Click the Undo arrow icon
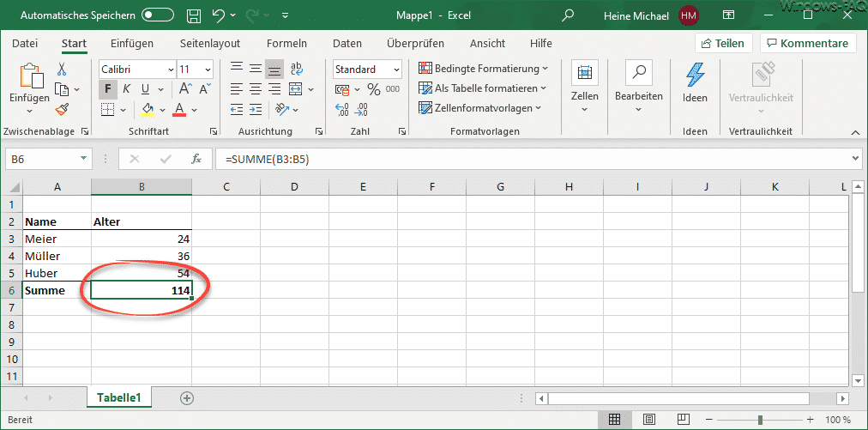The width and height of the screenshot is (868, 430). click(219, 15)
